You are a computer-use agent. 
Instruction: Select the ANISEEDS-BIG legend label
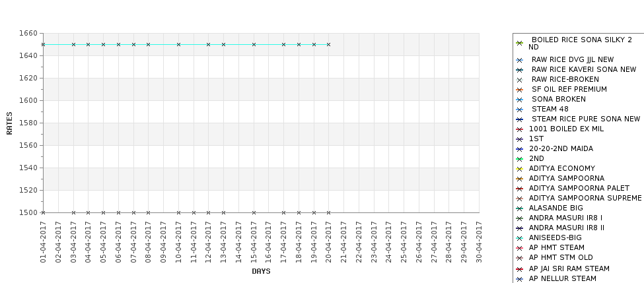click(555, 237)
